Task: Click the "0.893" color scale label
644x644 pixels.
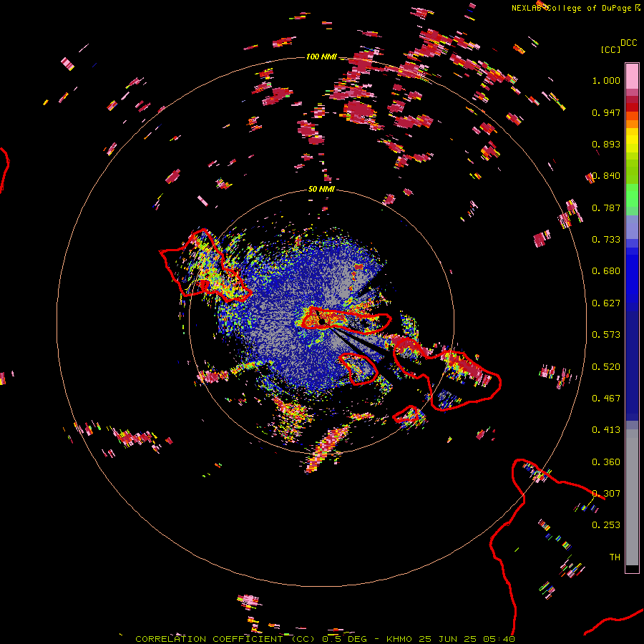Action: [606, 144]
